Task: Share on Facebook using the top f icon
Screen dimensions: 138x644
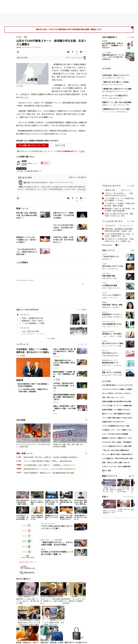Action: click(73, 52)
